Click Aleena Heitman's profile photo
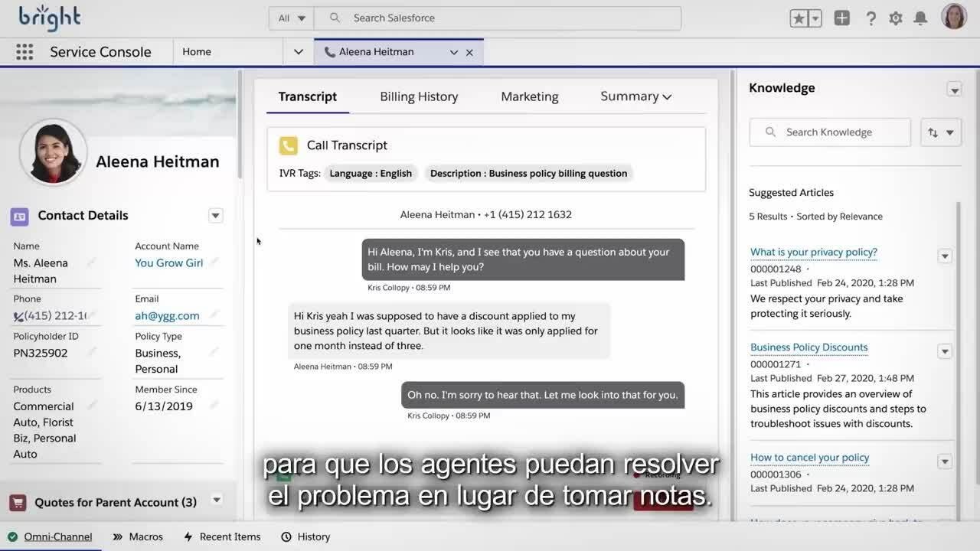This screenshot has width=980, height=551. [x=54, y=152]
